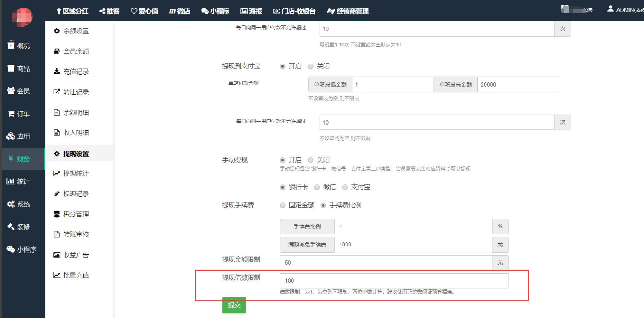Click the 订单 shopping cart icon
This screenshot has height=318, width=644.
(11, 114)
